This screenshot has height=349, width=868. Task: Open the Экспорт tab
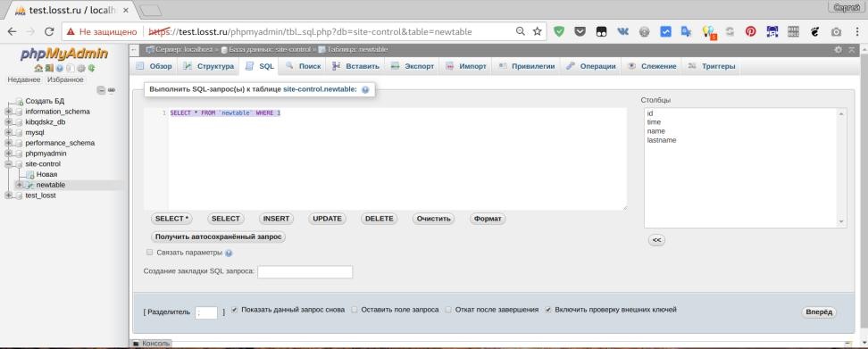412,66
